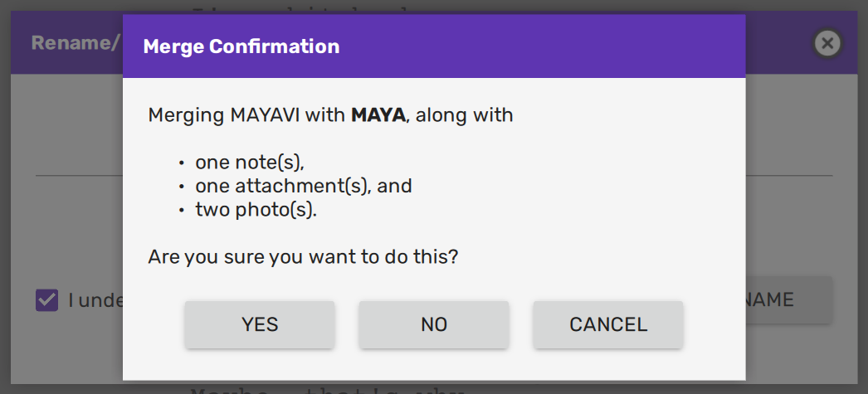Click the Merge Confirmation title bar
The width and height of the screenshot is (868, 394).
pos(433,46)
